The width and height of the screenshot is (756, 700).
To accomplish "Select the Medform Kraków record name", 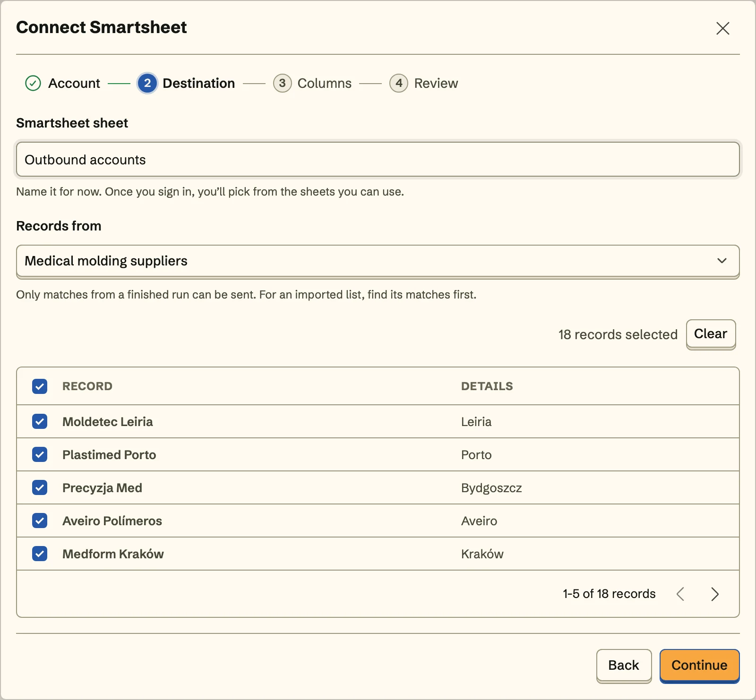I will tap(113, 554).
